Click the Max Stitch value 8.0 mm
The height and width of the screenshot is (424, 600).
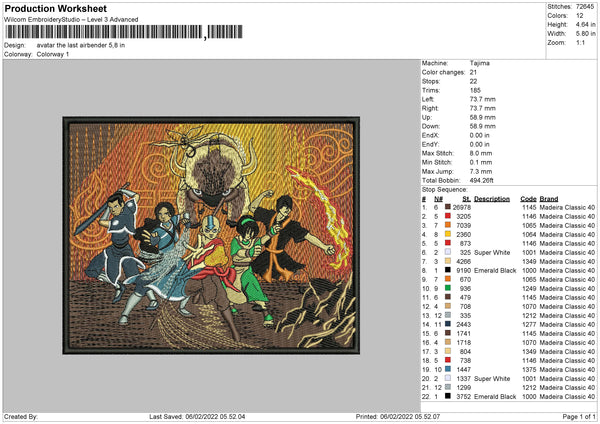tap(481, 153)
